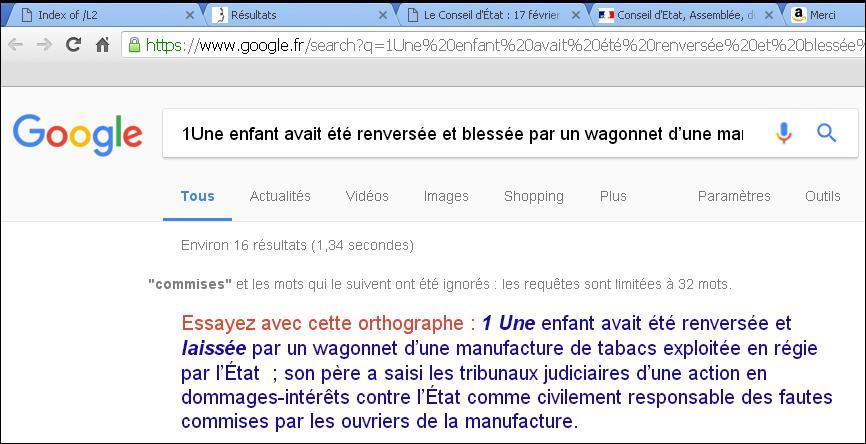Switch to the Index of /L2 tab
This screenshot has height=444, width=866.
[100, 15]
